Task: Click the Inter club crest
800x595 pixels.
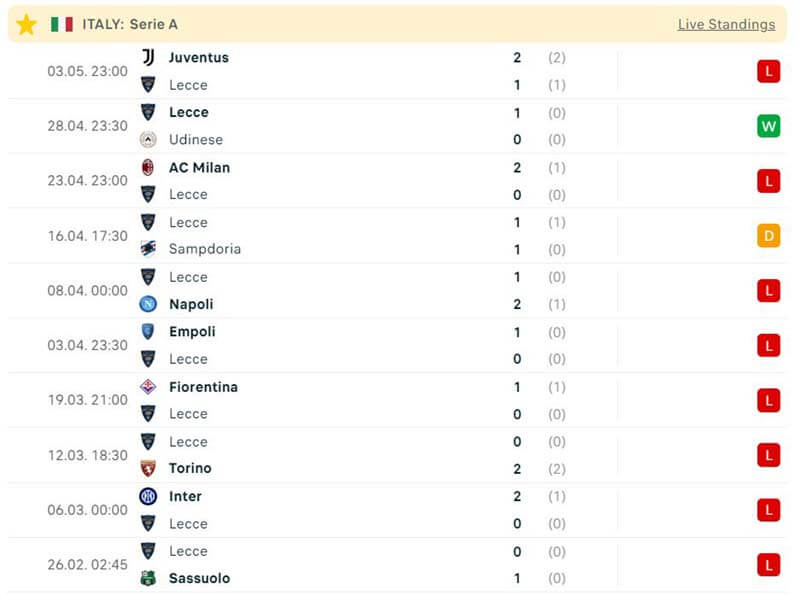Action: 148,496
